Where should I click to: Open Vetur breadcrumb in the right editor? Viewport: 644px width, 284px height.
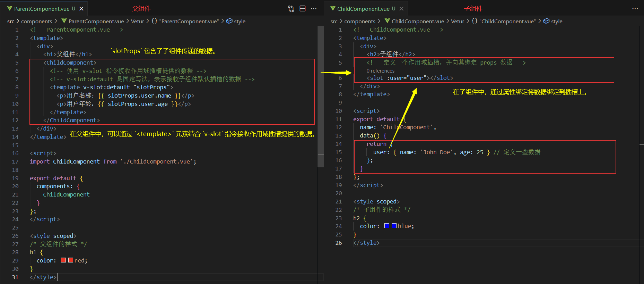tap(458, 21)
